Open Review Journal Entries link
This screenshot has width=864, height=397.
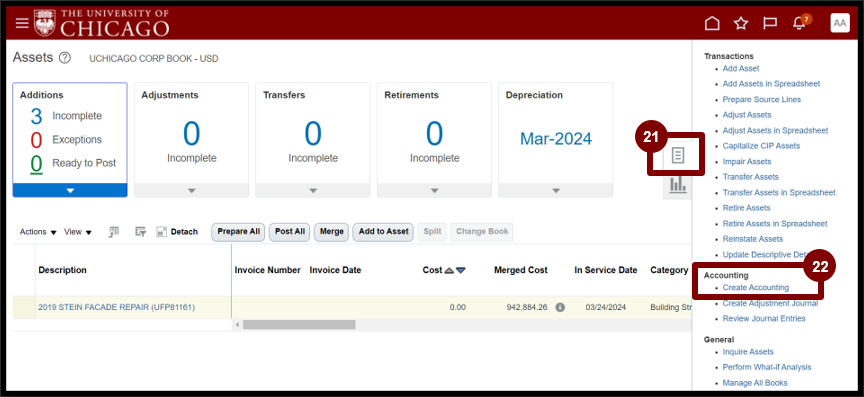[x=764, y=318]
